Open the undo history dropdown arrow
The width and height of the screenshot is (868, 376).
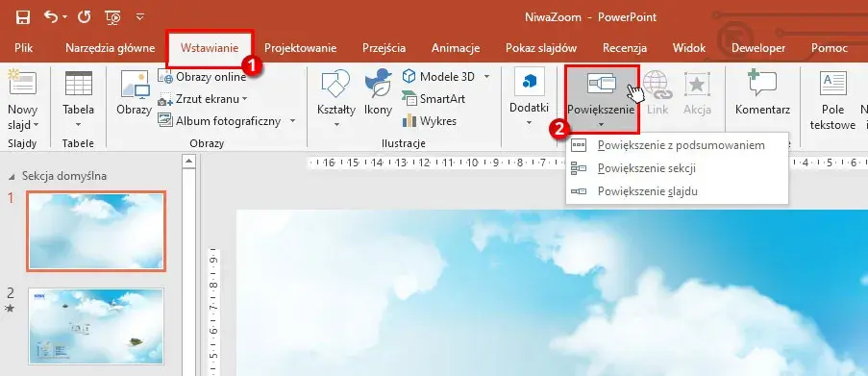click(64, 17)
